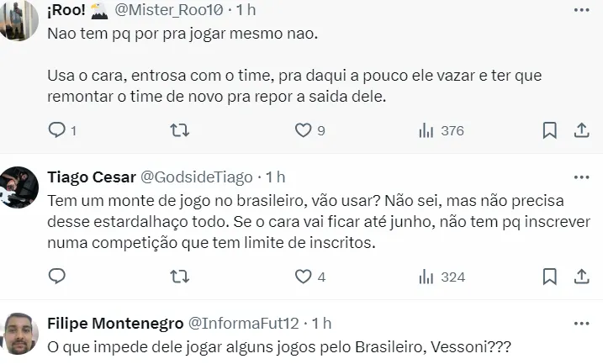Open the @Mister_Roo10 handle link

tap(168, 10)
